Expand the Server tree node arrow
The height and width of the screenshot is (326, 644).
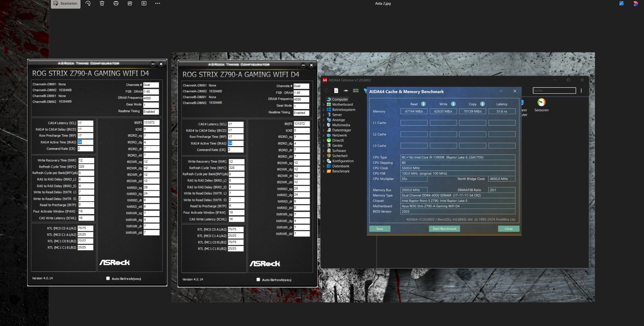pos(324,115)
